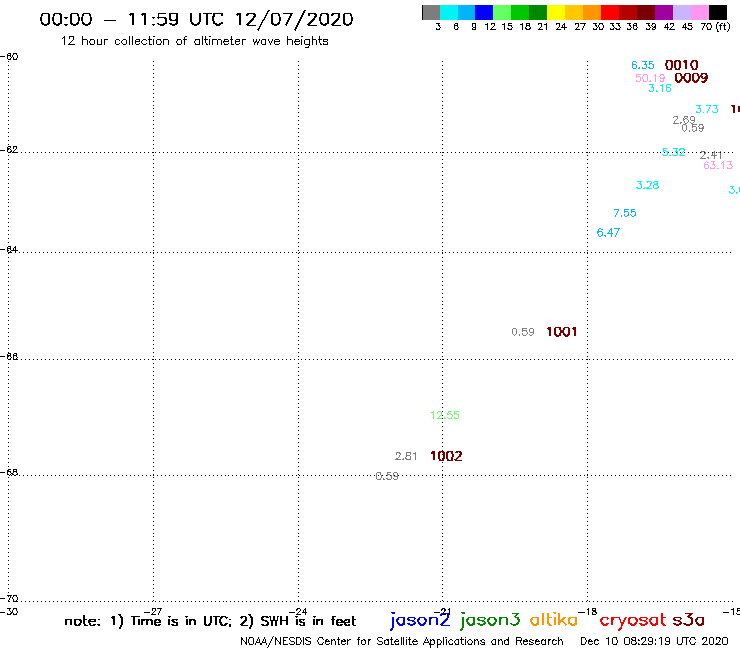Click the -70 latitude axis label
Viewport: 740px width, 650px height.
pos(9,599)
